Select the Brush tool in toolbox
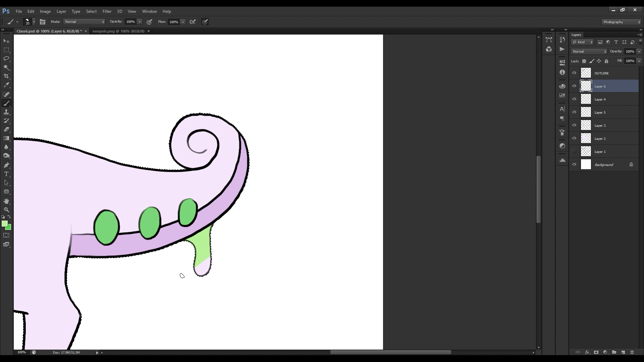The height and width of the screenshot is (362, 644). click(6, 103)
